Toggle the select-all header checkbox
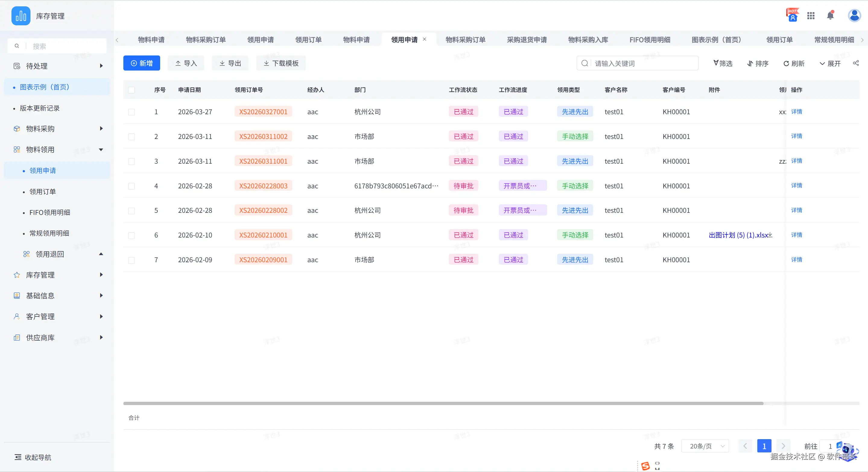Viewport: 868px width, 472px height. click(131, 90)
